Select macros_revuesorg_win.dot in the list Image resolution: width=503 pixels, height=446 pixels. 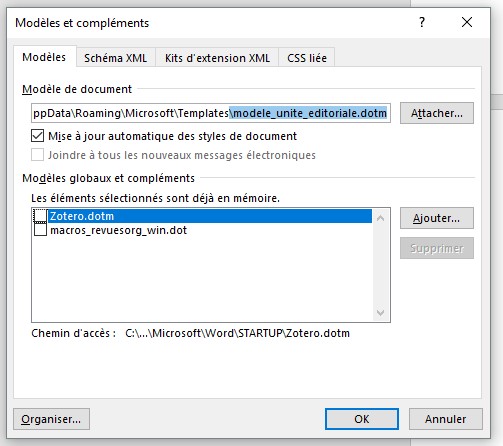pyautogui.click(x=119, y=230)
